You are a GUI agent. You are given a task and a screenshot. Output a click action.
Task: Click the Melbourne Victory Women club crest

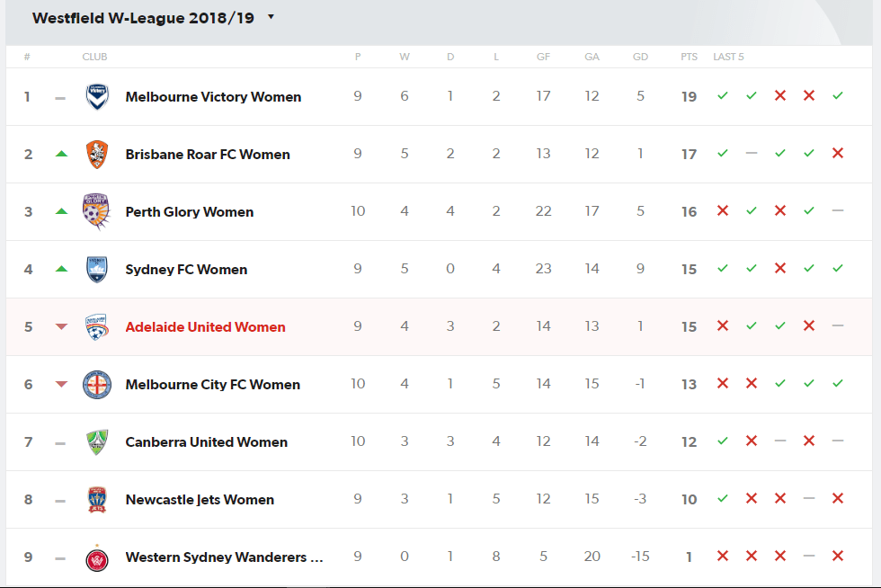pos(97,97)
